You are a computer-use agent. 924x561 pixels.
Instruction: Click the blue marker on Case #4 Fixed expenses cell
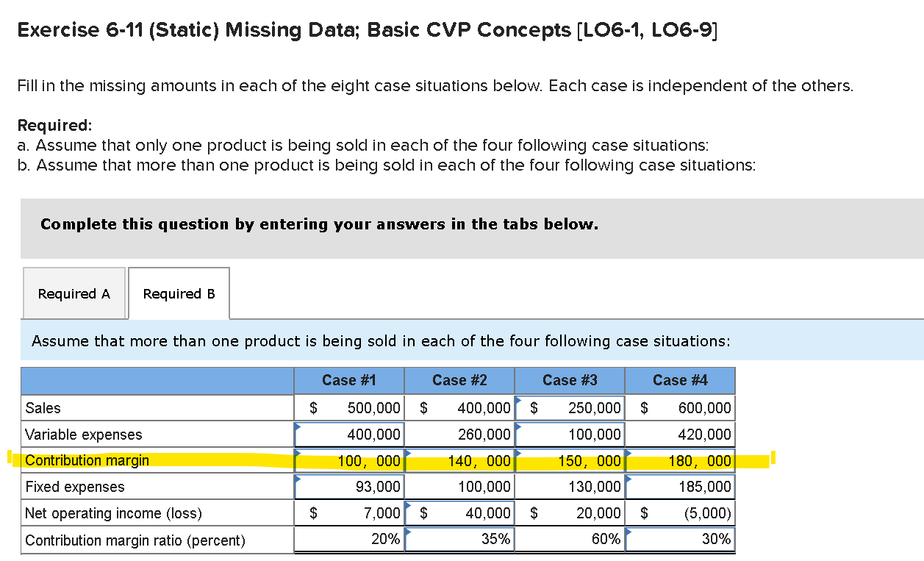coord(628,477)
